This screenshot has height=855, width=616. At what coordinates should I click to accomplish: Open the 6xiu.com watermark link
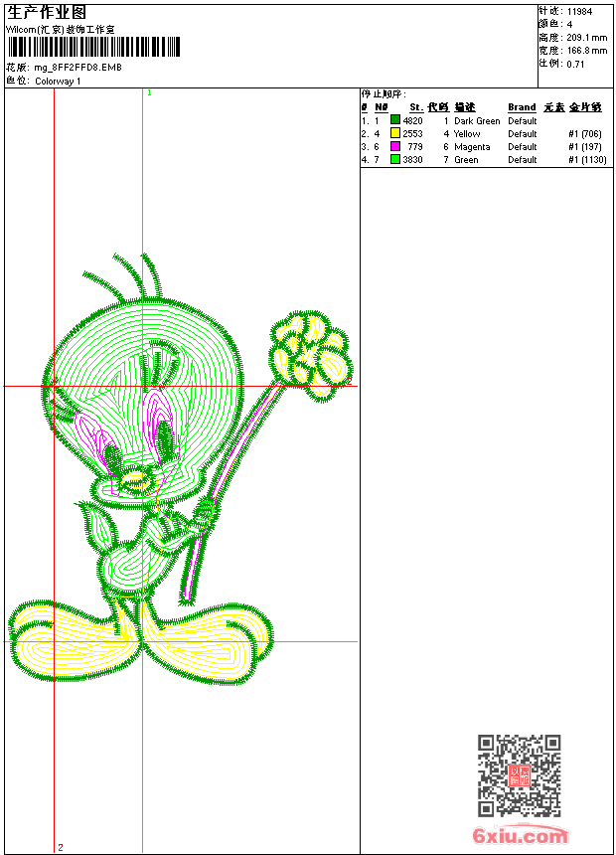[x=521, y=835]
